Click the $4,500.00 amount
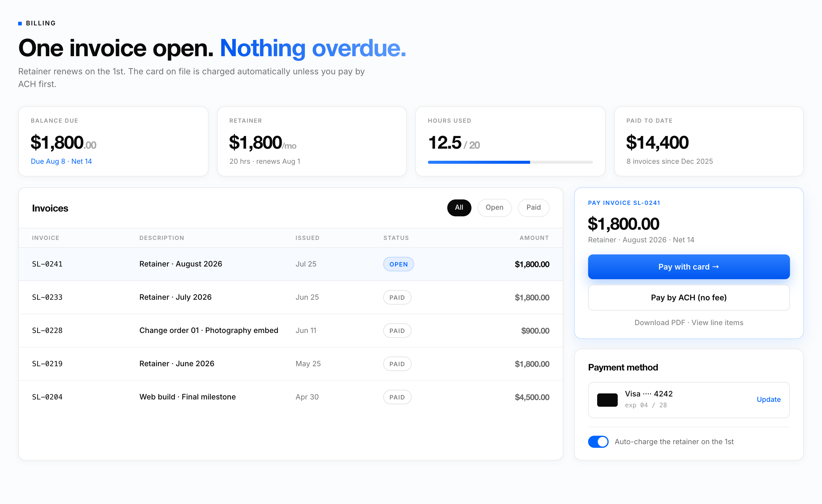The image size is (822, 504). 532,397
